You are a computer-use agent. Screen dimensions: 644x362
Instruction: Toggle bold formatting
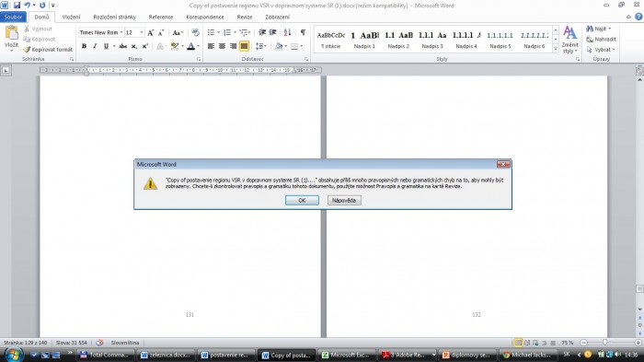click(x=85, y=46)
